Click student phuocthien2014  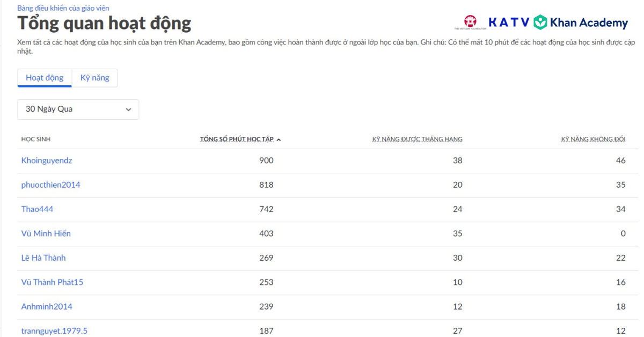[x=50, y=185]
